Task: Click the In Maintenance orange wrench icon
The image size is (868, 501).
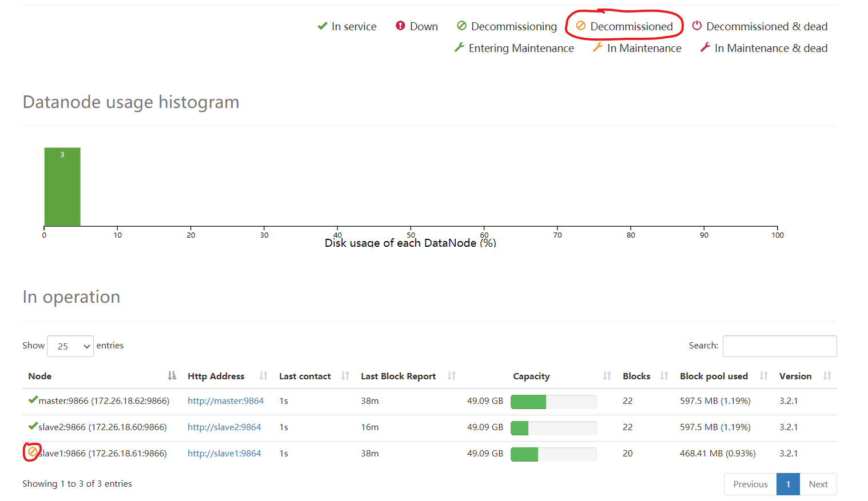Action: coord(598,47)
